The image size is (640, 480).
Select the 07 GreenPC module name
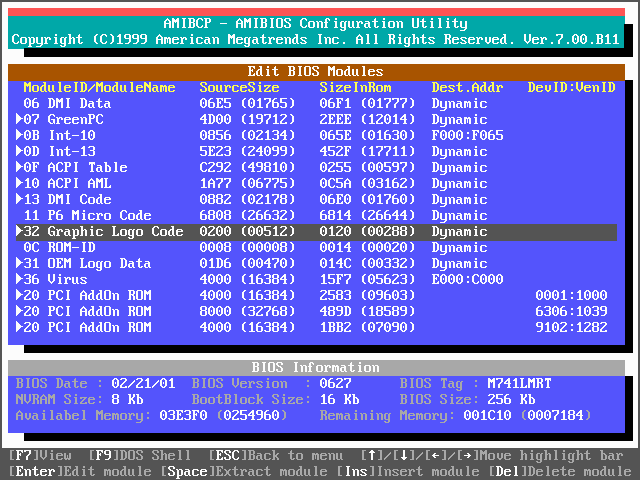[64, 119]
